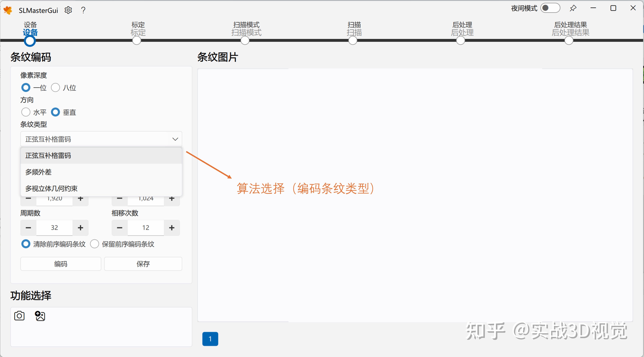
Task: Select the 八位 pixel depth radio
Action: click(55, 88)
